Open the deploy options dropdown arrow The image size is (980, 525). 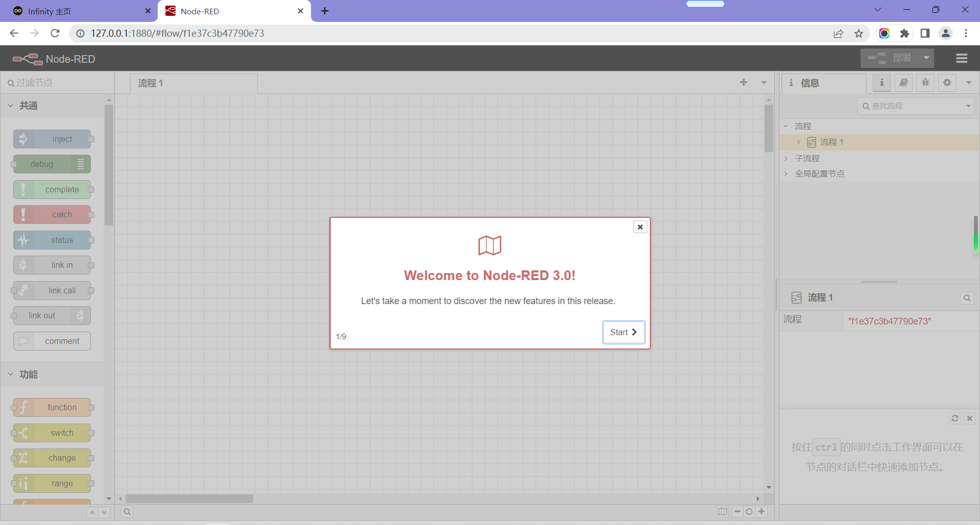(x=926, y=58)
